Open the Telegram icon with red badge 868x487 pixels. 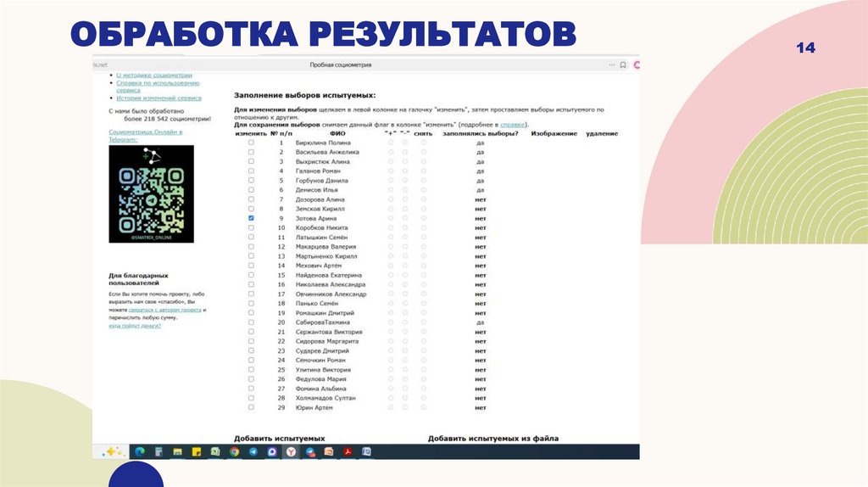click(x=310, y=451)
